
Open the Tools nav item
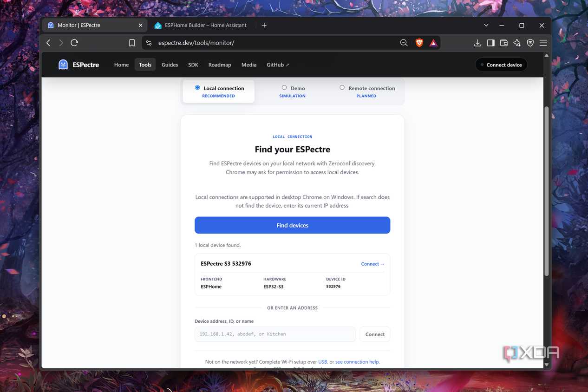pyautogui.click(x=145, y=65)
